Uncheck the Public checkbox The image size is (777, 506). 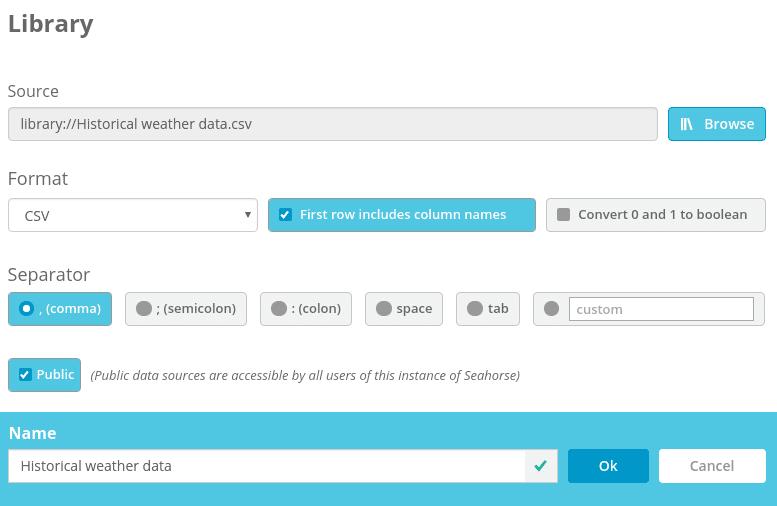[25, 375]
